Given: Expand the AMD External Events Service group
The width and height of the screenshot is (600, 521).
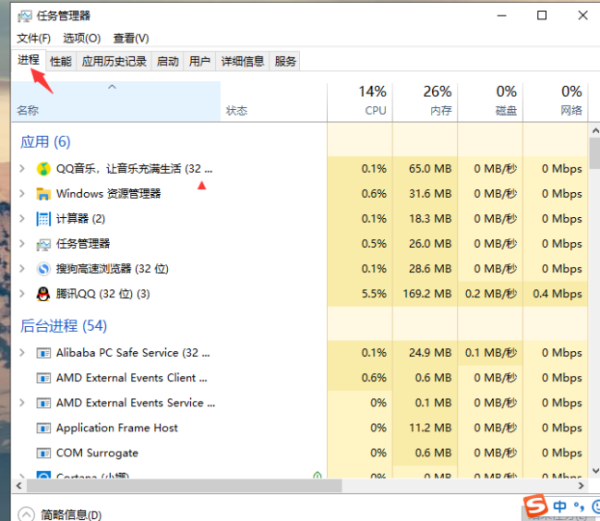Looking at the screenshot, I should click(x=22, y=403).
